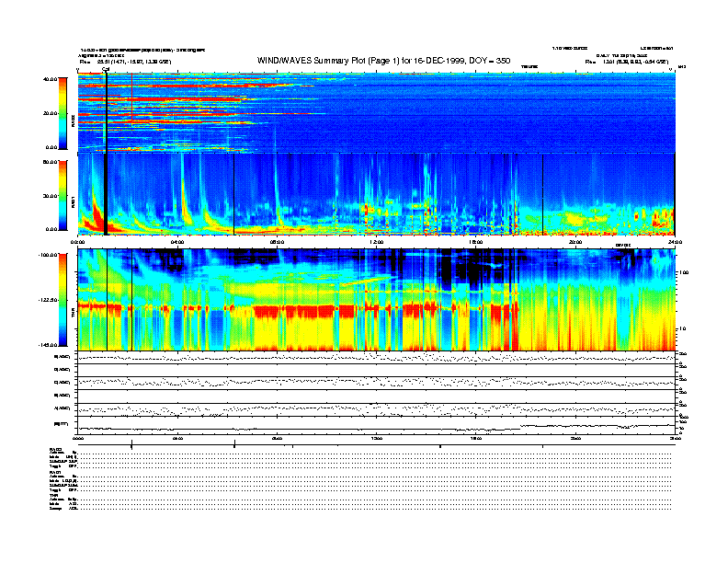Click the 08:00 time label under RAD1 spectrogram

pyautogui.click(x=278, y=242)
